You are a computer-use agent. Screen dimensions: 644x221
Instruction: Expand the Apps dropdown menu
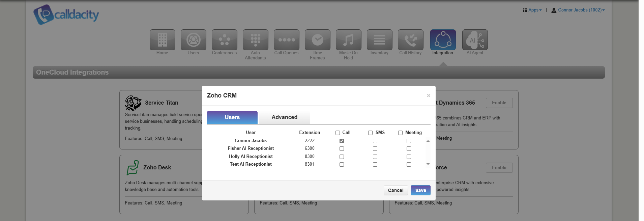click(x=532, y=10)
